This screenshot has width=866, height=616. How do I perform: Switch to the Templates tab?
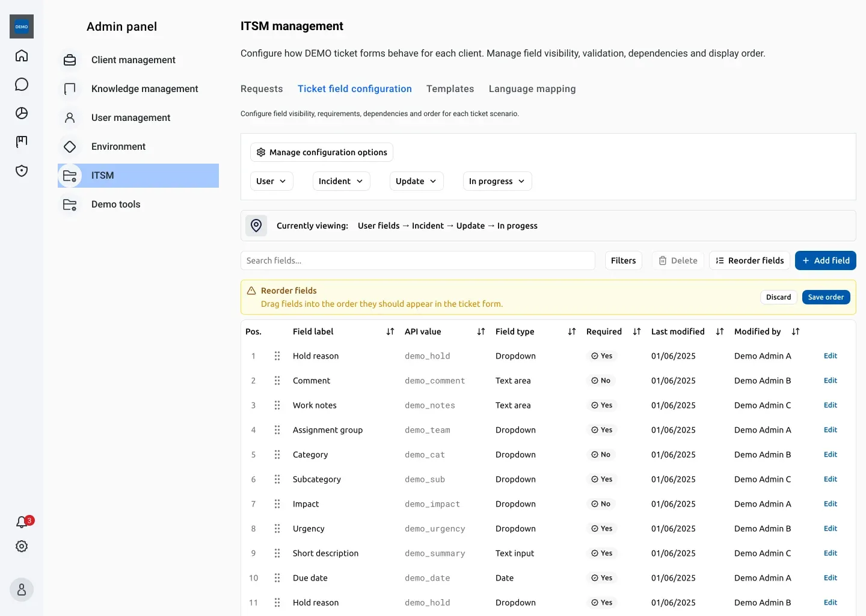450,89
